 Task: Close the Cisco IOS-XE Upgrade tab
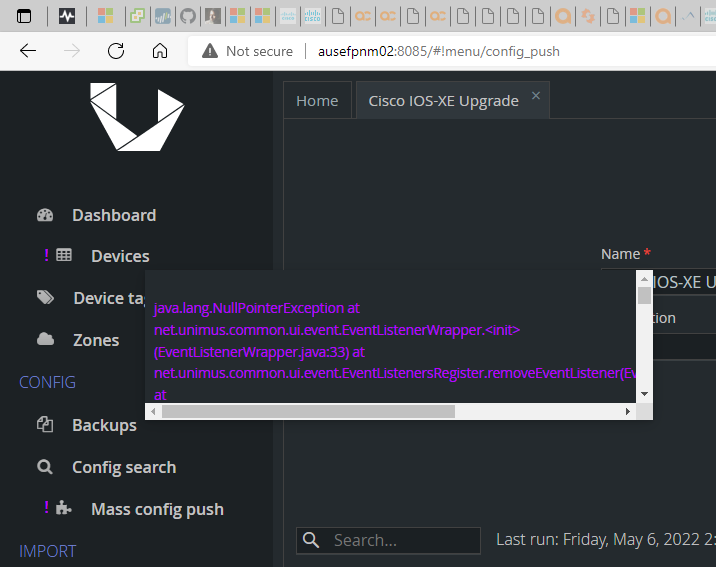click(536, 95)
